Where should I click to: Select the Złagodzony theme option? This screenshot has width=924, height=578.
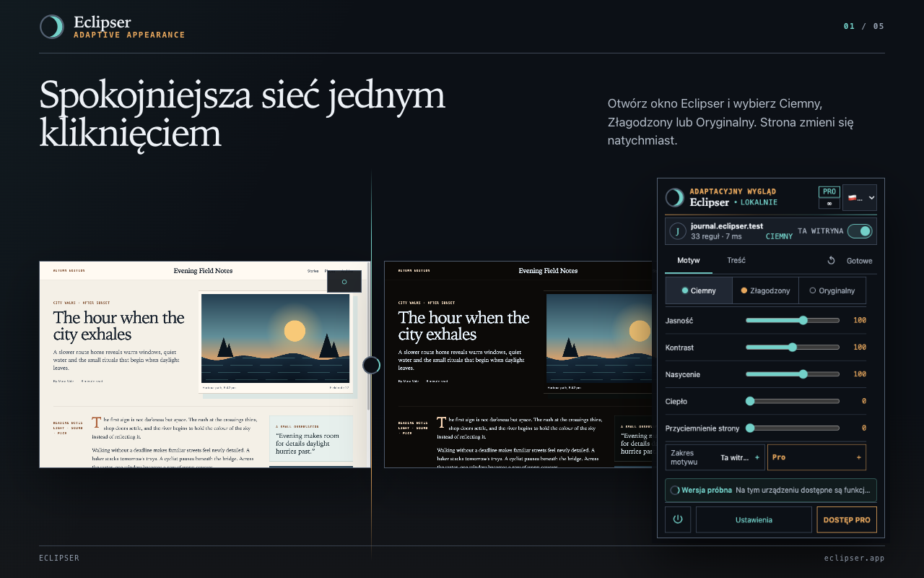765,290
